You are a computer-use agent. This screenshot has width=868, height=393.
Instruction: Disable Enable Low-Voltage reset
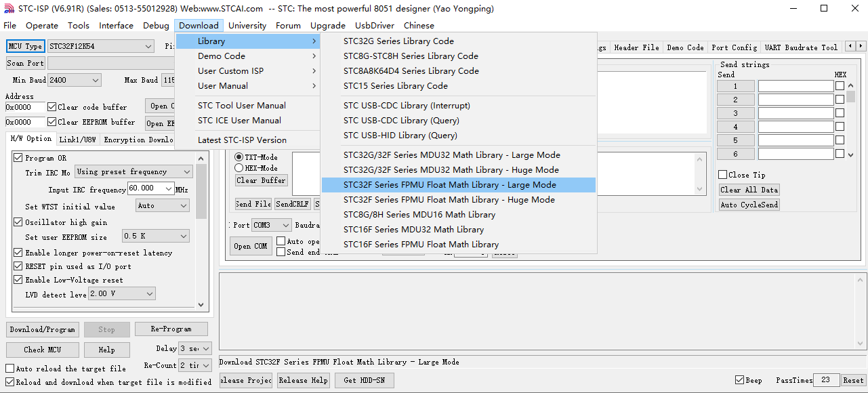pos(18,280)
